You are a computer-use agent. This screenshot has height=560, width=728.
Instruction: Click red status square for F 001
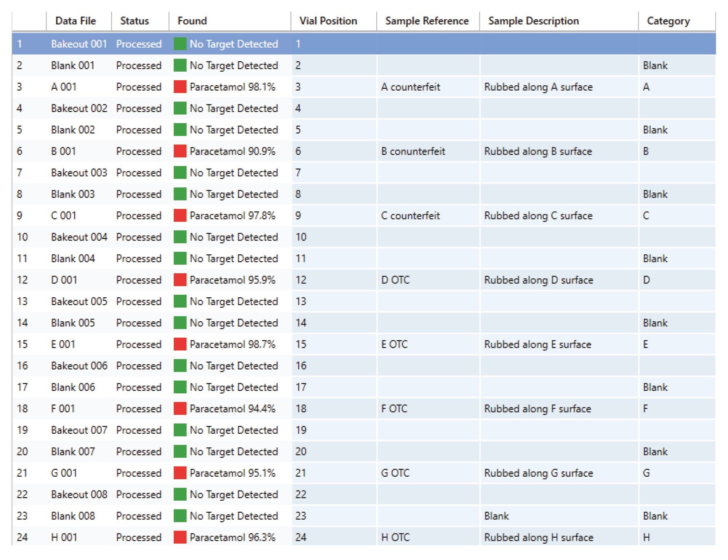point(180,409)
